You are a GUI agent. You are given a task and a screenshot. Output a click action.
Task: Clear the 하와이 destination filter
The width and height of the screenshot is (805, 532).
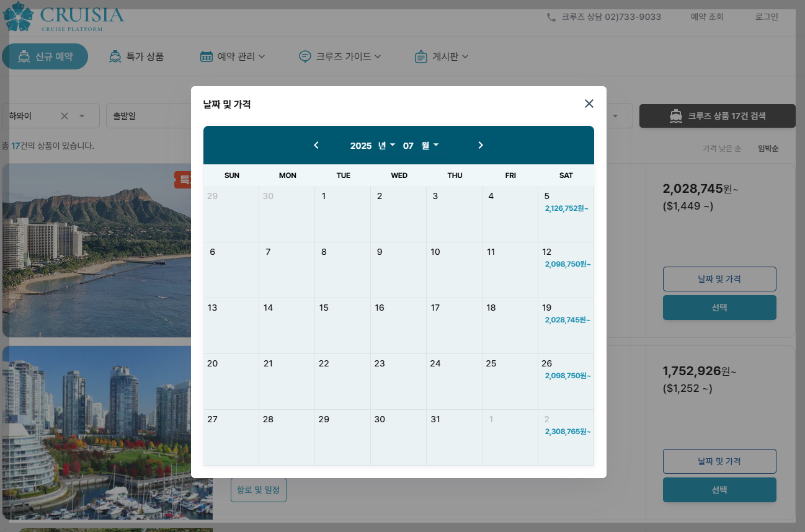tap(64, 116)
